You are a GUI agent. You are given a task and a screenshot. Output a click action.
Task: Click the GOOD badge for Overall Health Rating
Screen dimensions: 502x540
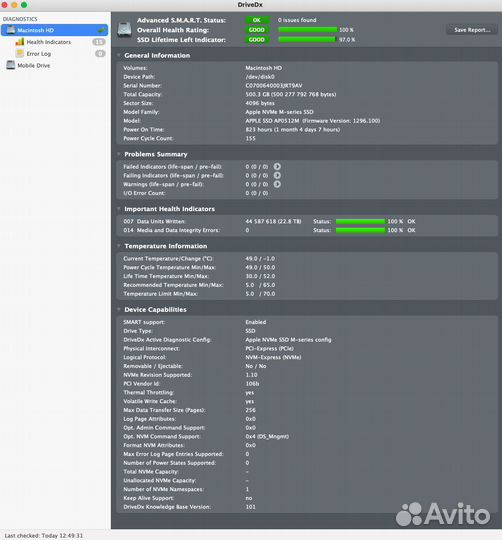click(x=257, y=30)
